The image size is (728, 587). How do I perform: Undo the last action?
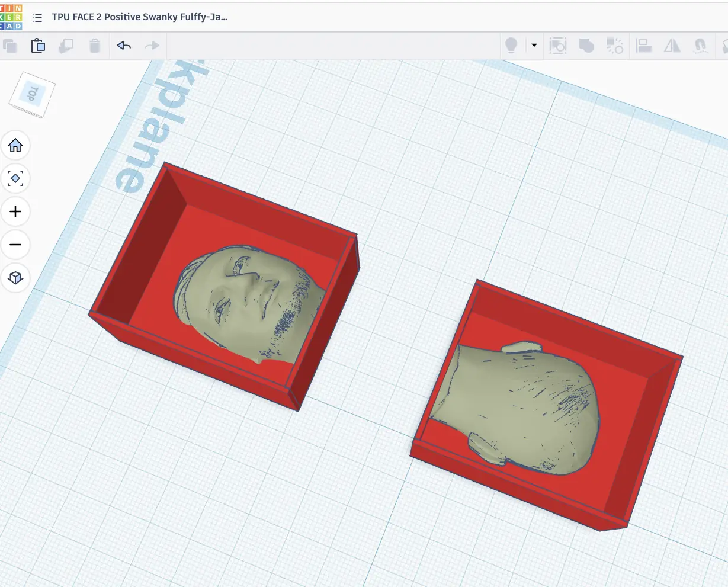point(124,46)
